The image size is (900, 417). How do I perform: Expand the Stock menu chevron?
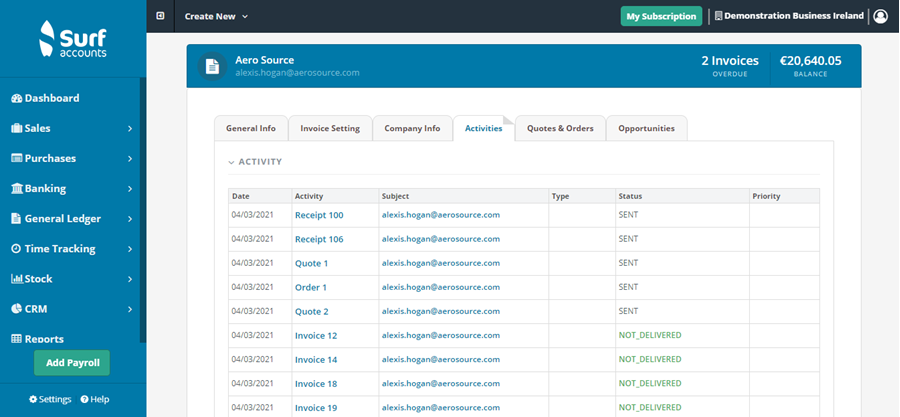pos(130,279)
